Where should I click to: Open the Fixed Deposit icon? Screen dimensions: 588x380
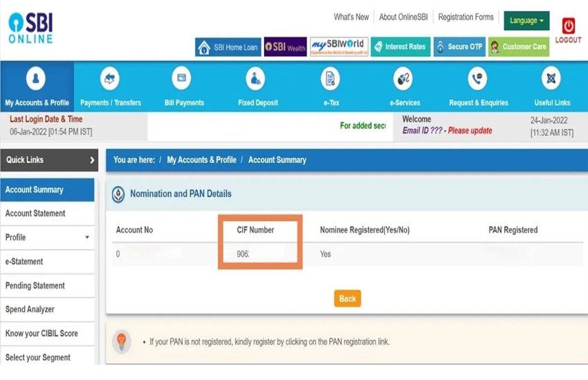pyautogui.click(x=257, y=79)
